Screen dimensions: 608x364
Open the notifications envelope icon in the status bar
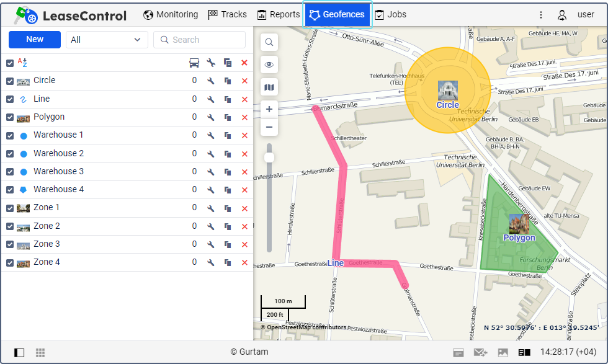coord(480,353)
